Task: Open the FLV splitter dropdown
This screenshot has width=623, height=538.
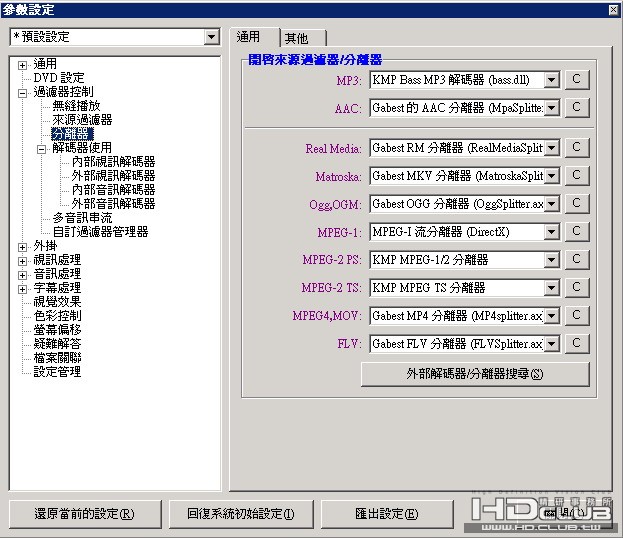Action: (551, 344)
